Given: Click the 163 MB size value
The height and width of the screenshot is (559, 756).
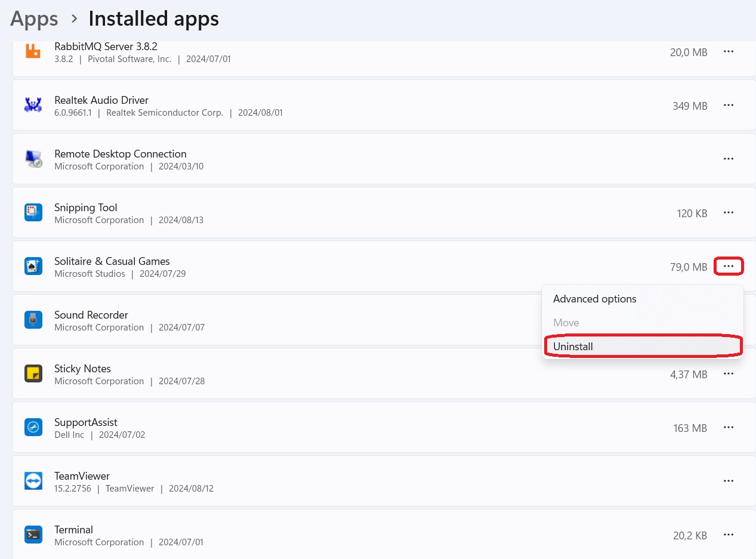Looking at the screenshot, I should coord(690,428).
